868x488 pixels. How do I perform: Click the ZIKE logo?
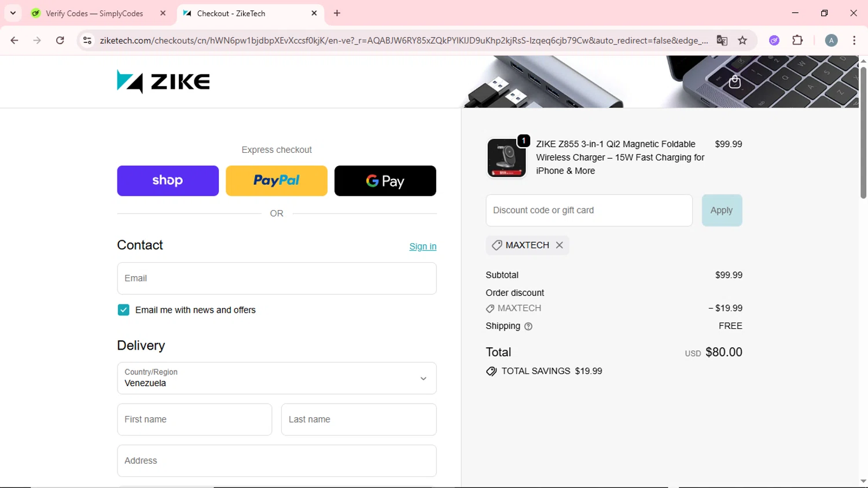click(163, 82)
